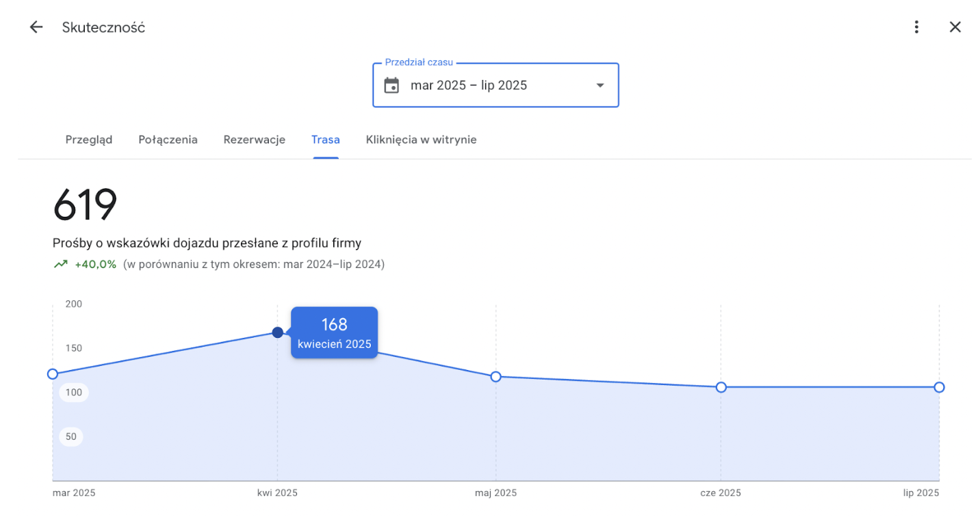This screenshot has width=980, height=528.
Task: Click the 168 kwiecień 2025 tooltip
Action: pos(334,332)
